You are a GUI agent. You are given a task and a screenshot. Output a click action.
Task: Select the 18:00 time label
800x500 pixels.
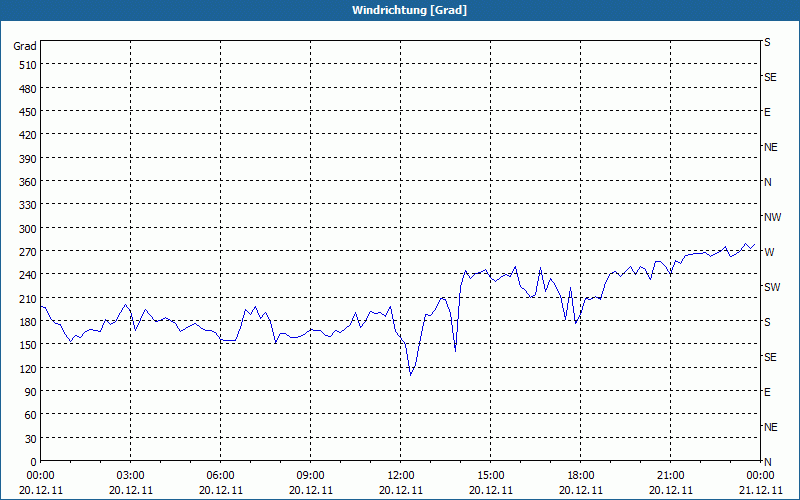coord(581,476)
